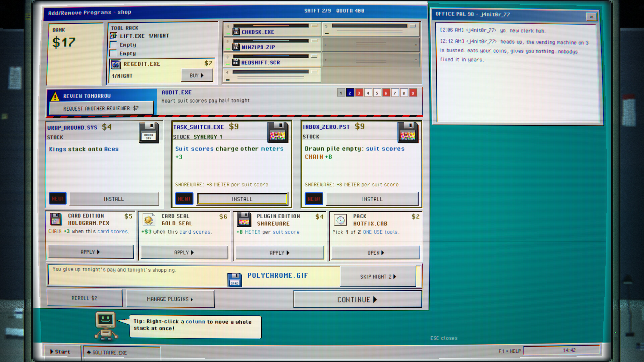Select shift 2 in the shift tracker
Image resolution: width=644 pixels, height=362 pixels.
[x=350, y=93]
